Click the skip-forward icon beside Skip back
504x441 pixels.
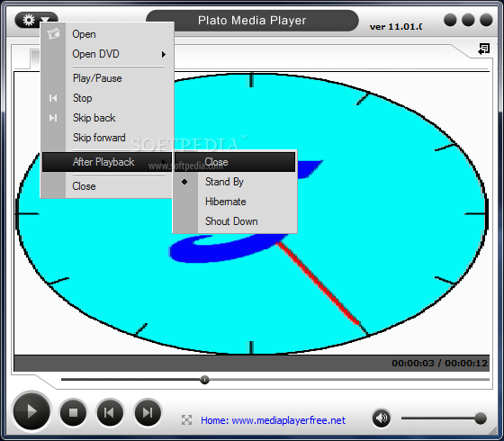(53, 118)
